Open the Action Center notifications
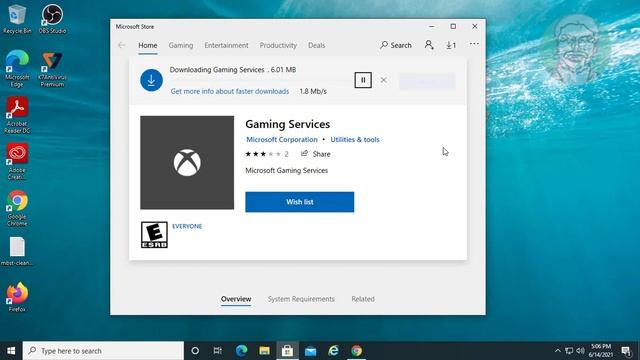This screenshot has width=640, height=360. (626, 351)
